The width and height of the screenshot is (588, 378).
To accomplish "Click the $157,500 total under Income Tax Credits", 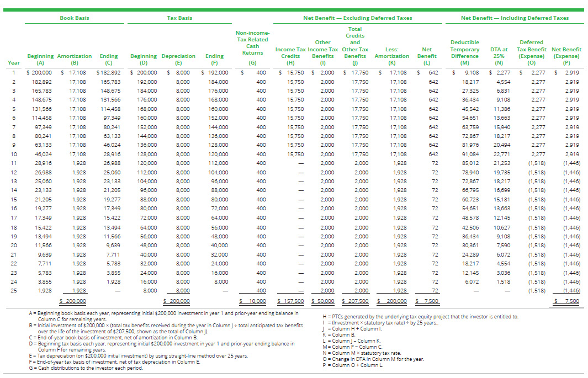I will pyautogui.click(x=291, y=301).
